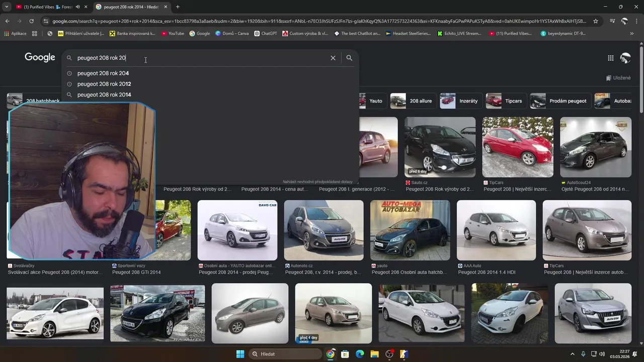Open the ChatGPT bookmark
Image resolution: width=644 pixels, height=362 pixels.
(x=266, y=34)
